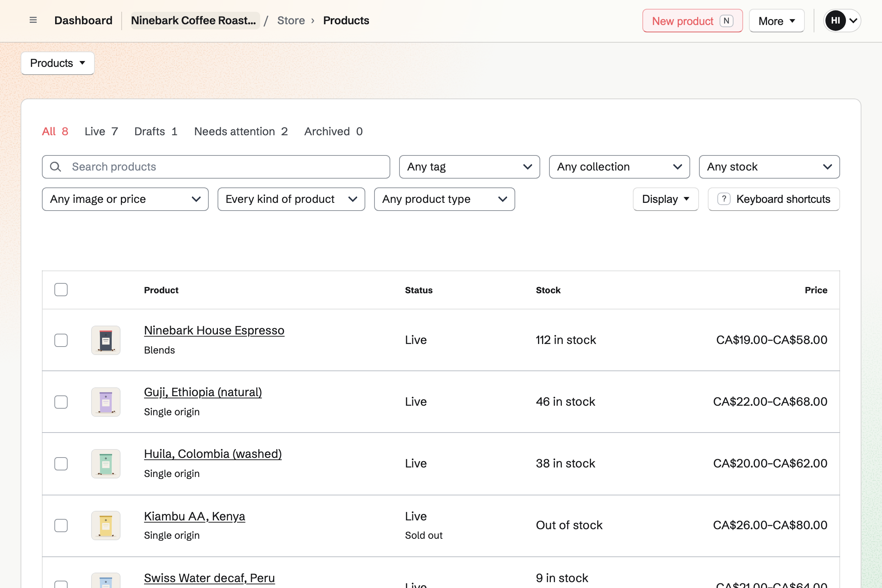Click the Store breadcrumb link
Viewport: 882px width, 588px height.
pos(291,21)
